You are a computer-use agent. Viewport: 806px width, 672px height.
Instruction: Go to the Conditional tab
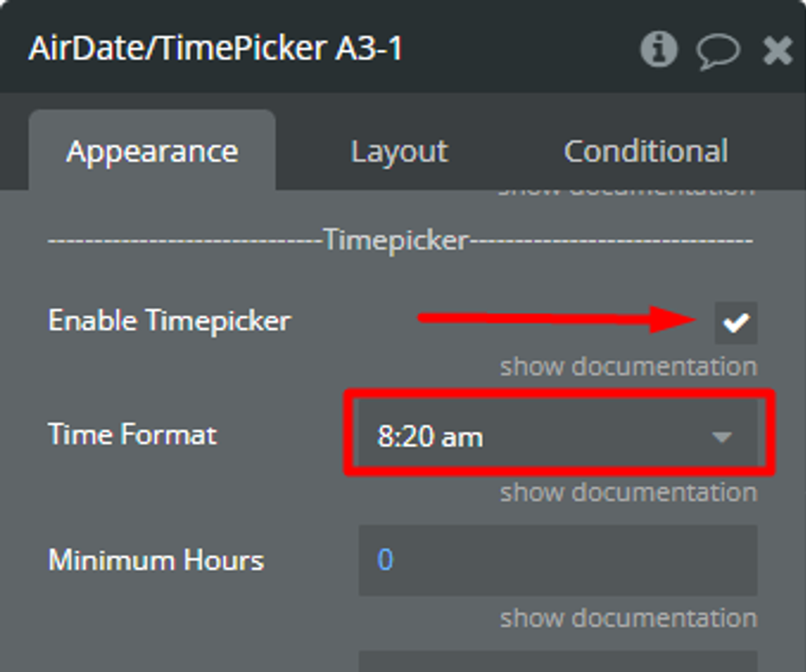[x=645, y=151]
